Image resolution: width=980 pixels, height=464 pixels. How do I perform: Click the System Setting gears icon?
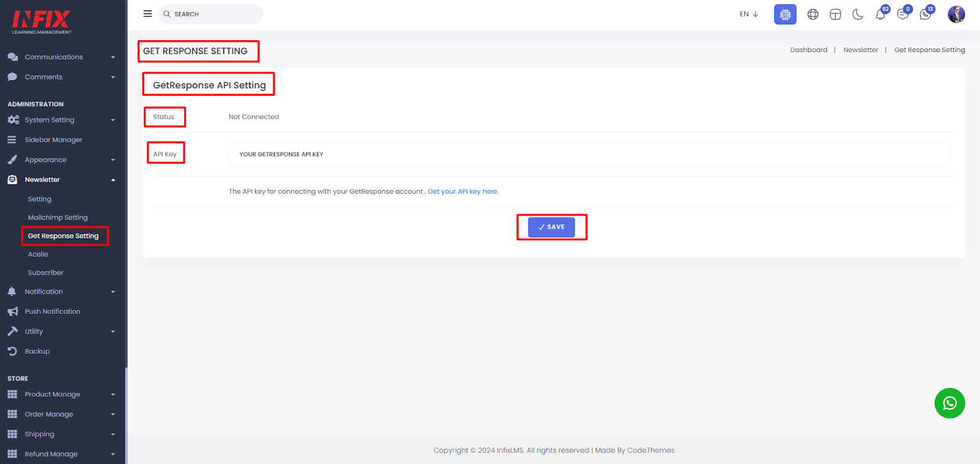coord(13,120)
